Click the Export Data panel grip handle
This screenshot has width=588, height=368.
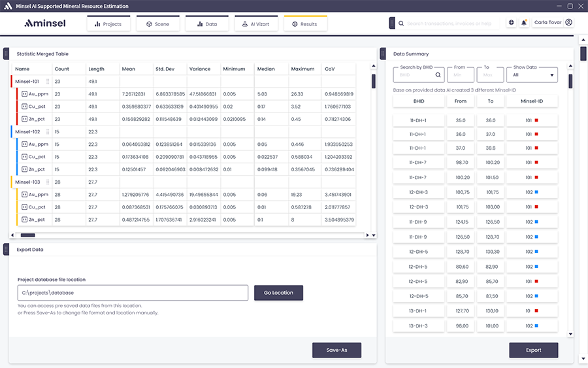(x=6, y=250)
